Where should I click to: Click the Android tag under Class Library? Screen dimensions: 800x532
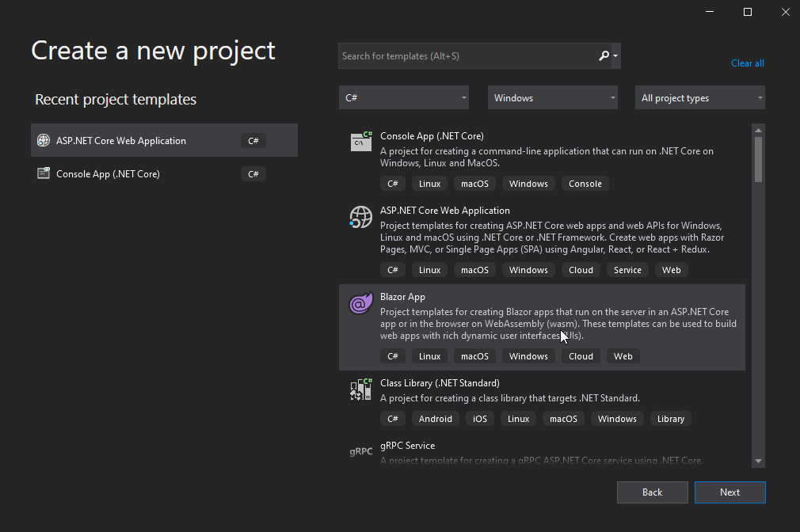[435, 419]
